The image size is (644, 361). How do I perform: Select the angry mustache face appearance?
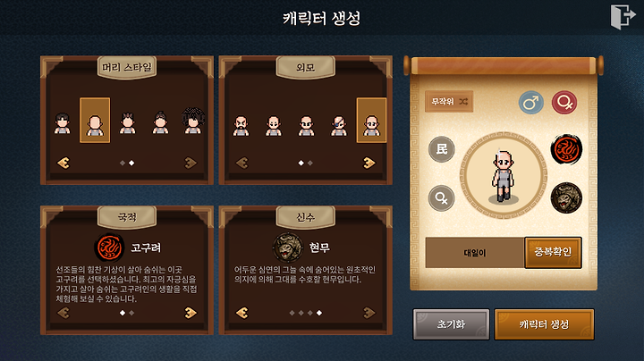[241, 125]
